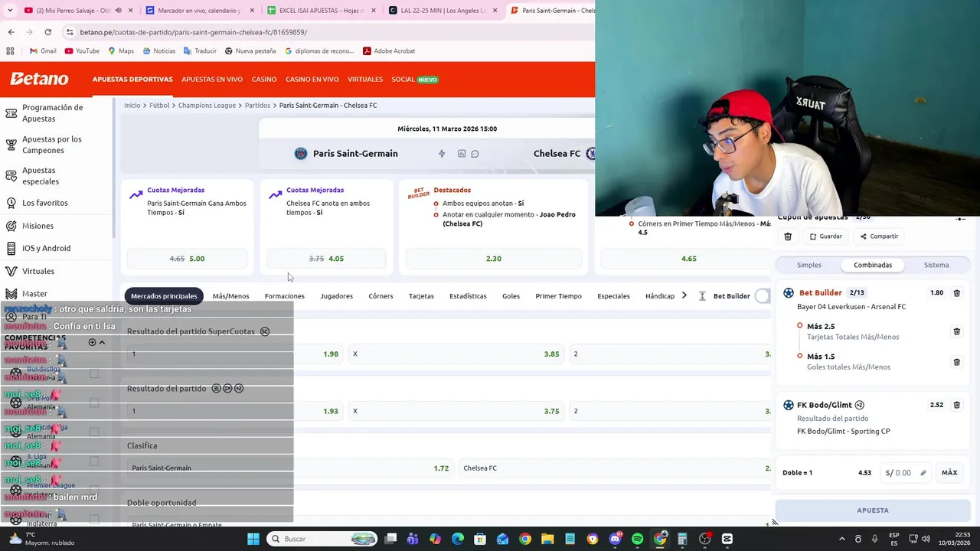Remove the Más 1.5 Goles totales leg
Viewport: 980px width, 551px height.
tap(956, 362)
